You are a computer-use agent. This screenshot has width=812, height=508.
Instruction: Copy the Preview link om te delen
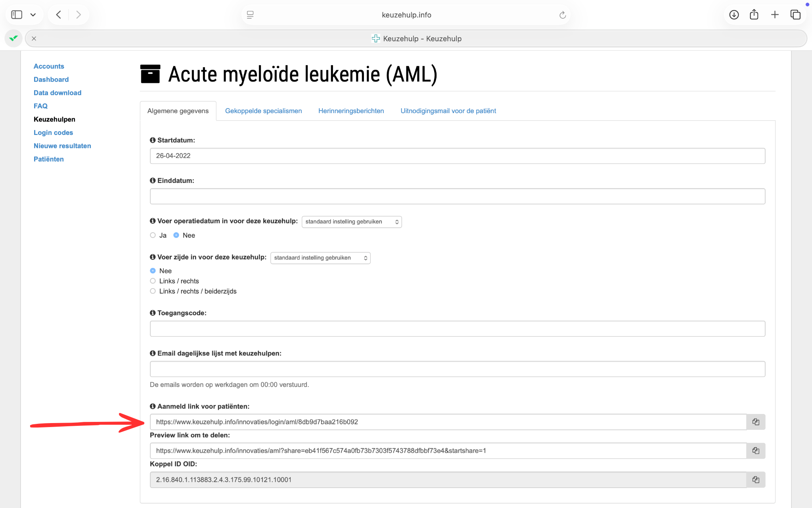click(756, 451)
